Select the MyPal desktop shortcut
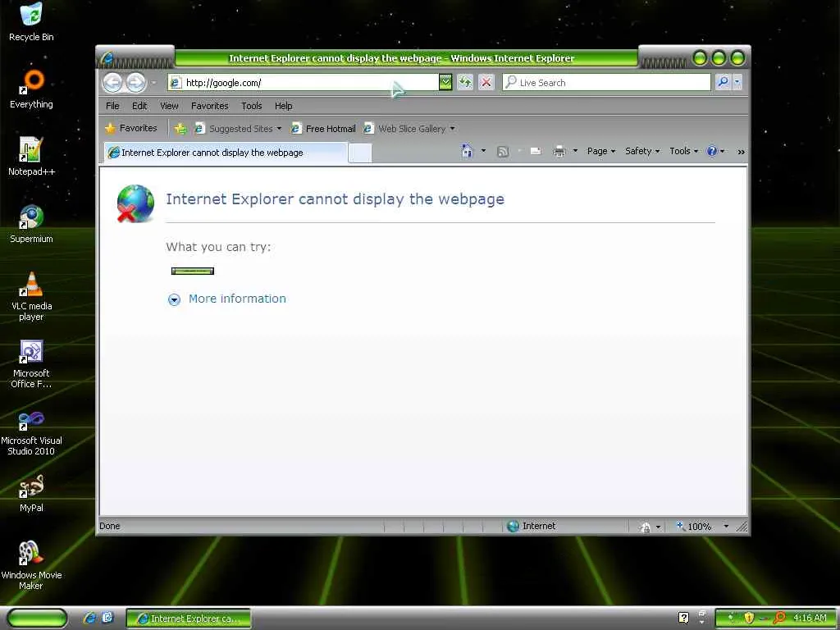The height and width of the screenshot is (630, 840). [x=32, y=493]
